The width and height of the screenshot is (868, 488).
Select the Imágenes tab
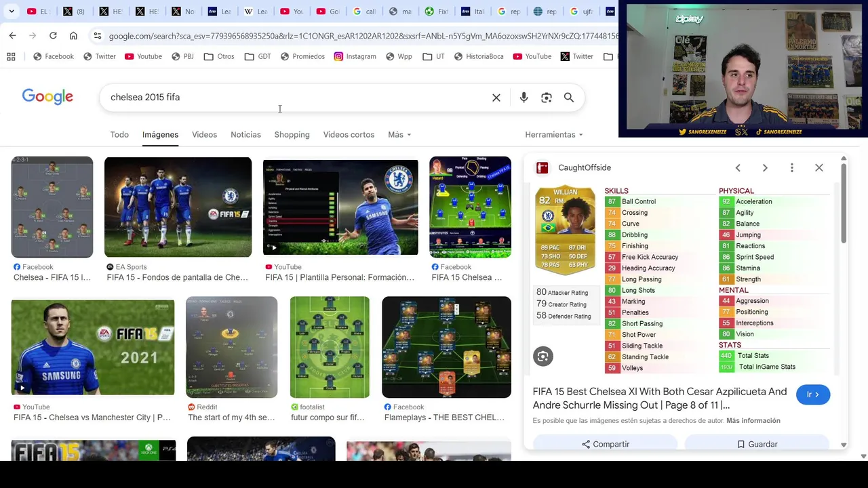(x=160, y=134)
